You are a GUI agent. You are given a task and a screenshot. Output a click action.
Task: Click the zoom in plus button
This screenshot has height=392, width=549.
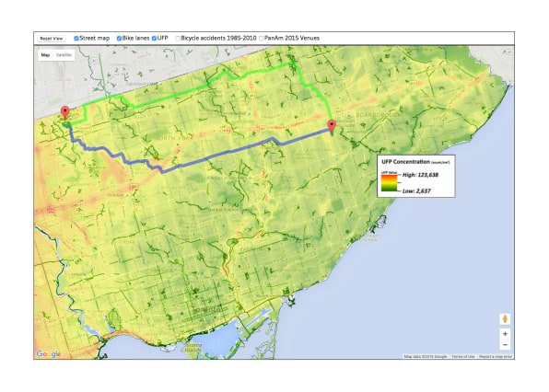[505, 334]
